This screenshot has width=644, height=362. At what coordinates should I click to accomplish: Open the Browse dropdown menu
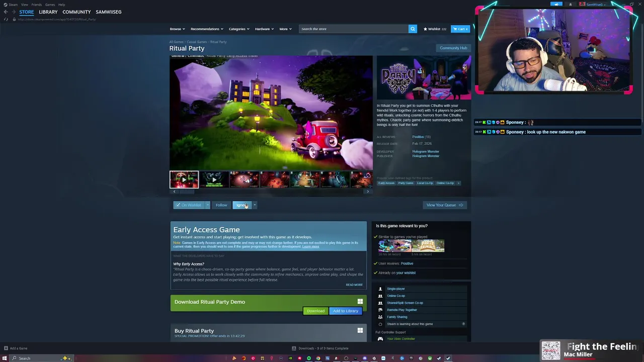pyautogui.click(x=177, y=29)
